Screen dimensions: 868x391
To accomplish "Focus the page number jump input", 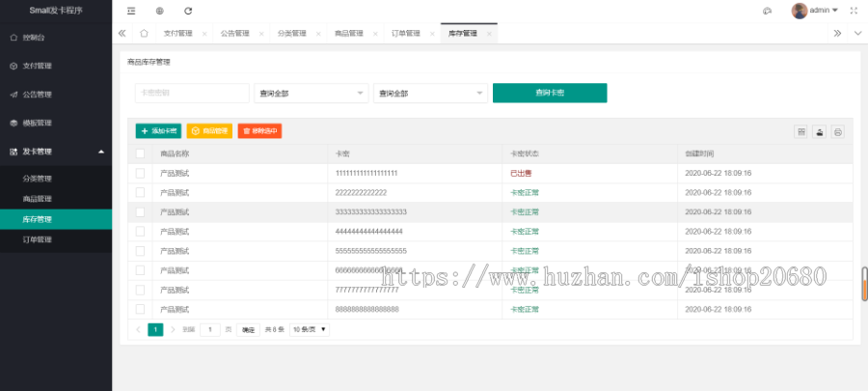I will [x=210, y=329].
